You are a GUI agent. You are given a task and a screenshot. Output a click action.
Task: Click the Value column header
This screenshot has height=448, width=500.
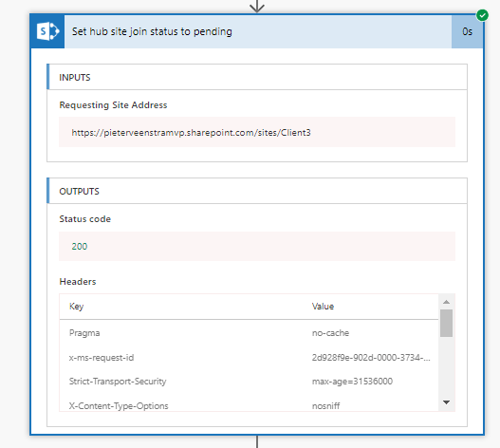(x=323, y=307)
